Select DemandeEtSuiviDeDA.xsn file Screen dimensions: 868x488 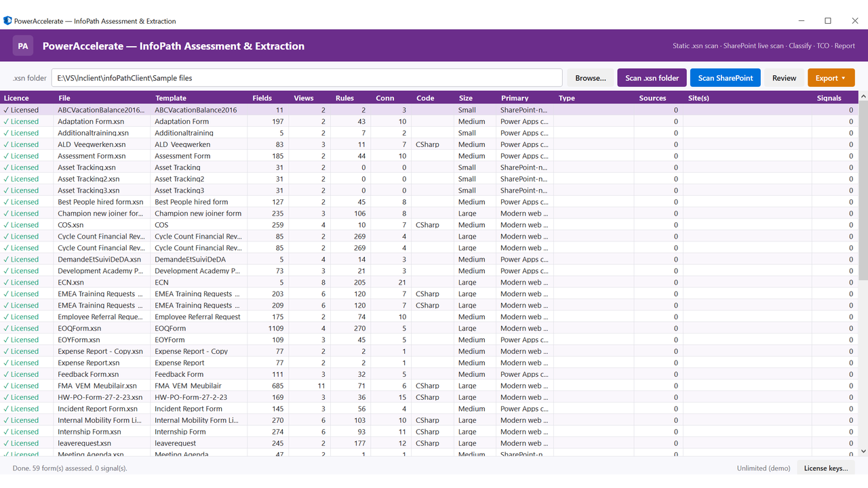point(99,260)
